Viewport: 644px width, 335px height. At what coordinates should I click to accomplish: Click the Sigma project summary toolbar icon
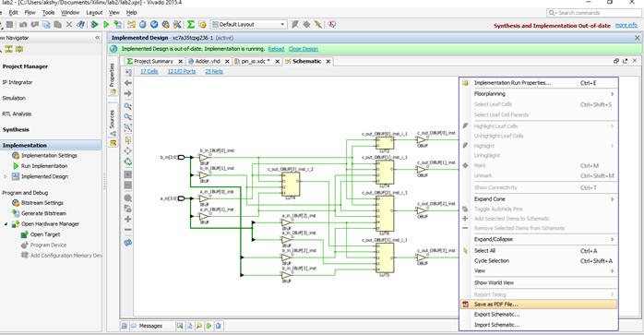pyautogui.click(x=191, y=25)
